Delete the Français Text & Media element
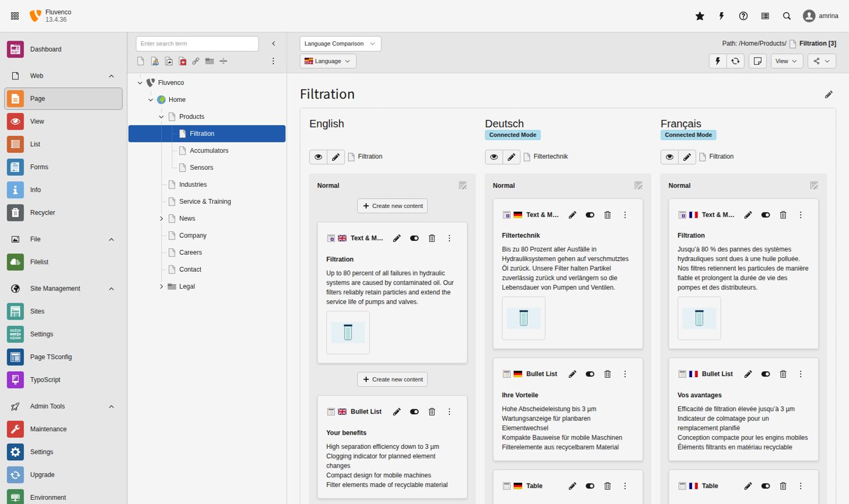 783,215
